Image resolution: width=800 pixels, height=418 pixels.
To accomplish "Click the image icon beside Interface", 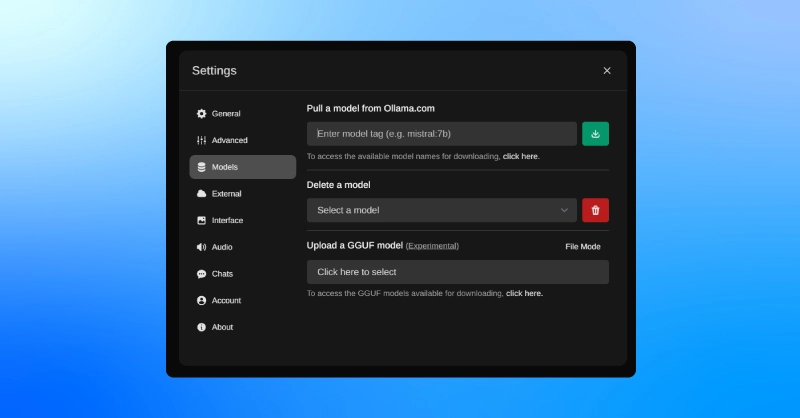I will 202,220.
